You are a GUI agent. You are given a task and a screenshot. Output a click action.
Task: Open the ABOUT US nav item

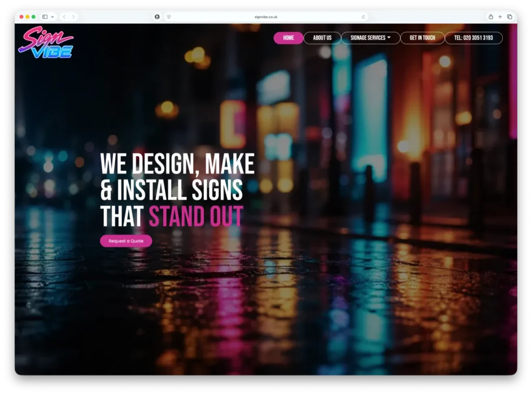(322, 38)
